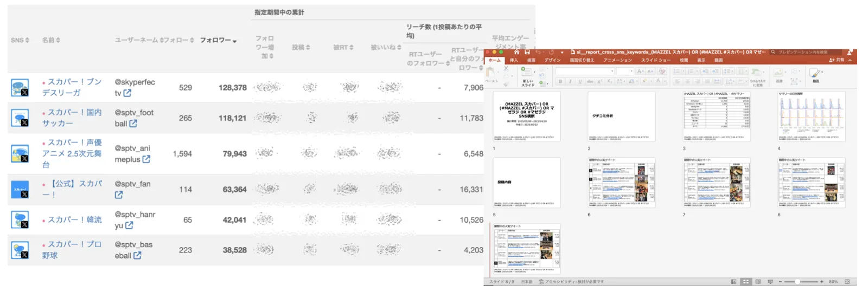Open @sptv_football external link icon
Image resolution: width=868 pixels, height=298 pixels.
133,124
